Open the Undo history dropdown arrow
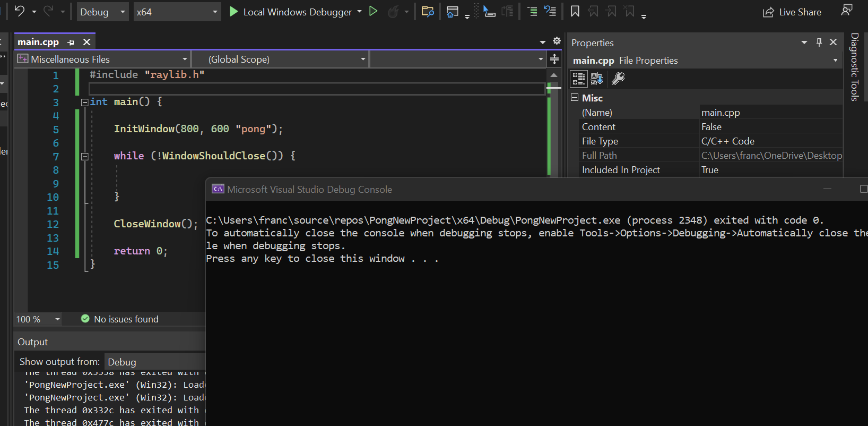This screenshot has height=426, width=868. tap(34, 12)
